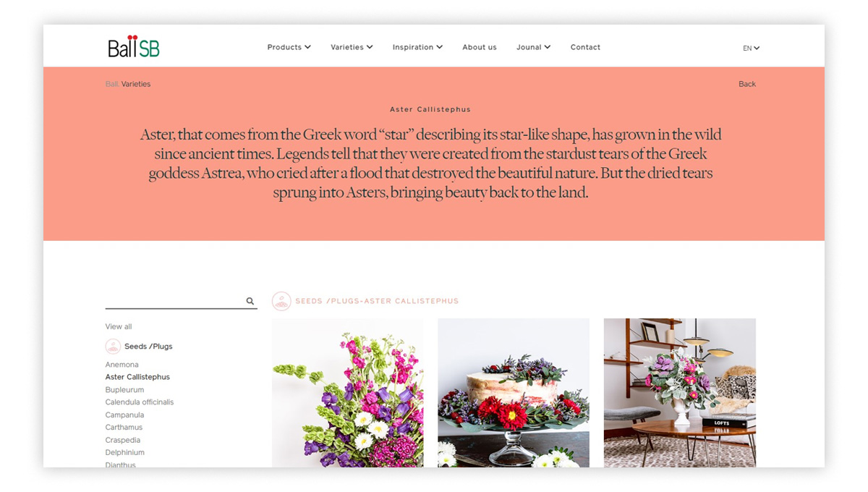Screen dimensions: 868x492
Task: Open the purple bouquet thumbnail
Action: [348, 393]
